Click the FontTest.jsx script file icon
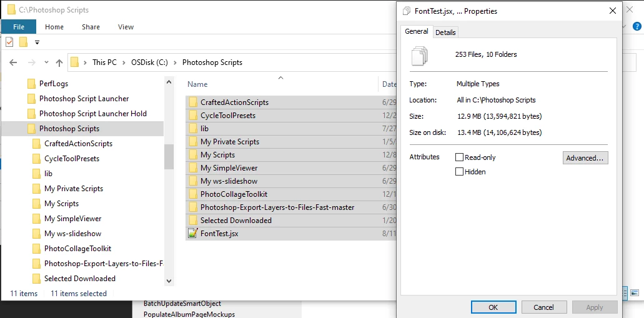Image resolution: width=644 pixels, height=318 pixels. point(192,234)
